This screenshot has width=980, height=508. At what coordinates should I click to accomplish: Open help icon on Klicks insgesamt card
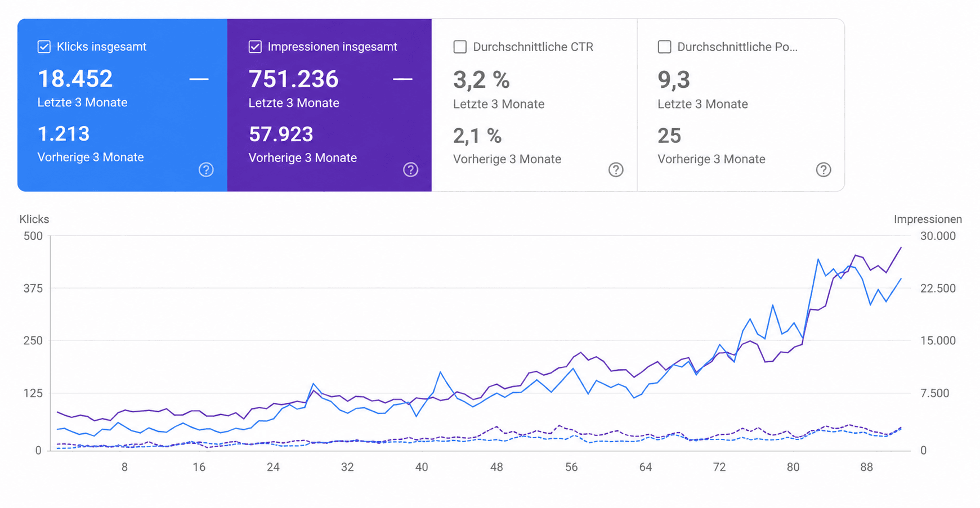coord(206,169)
